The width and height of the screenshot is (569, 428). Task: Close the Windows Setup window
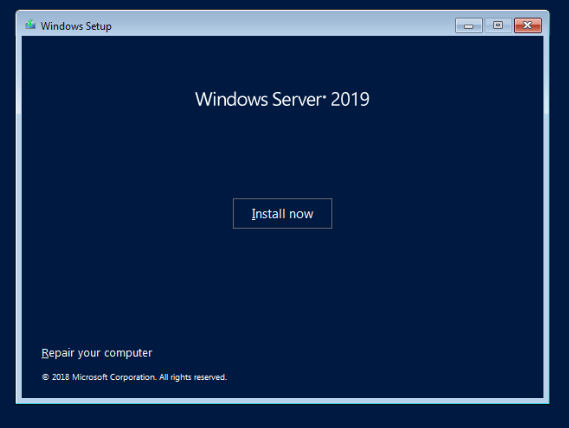(528, 25)
